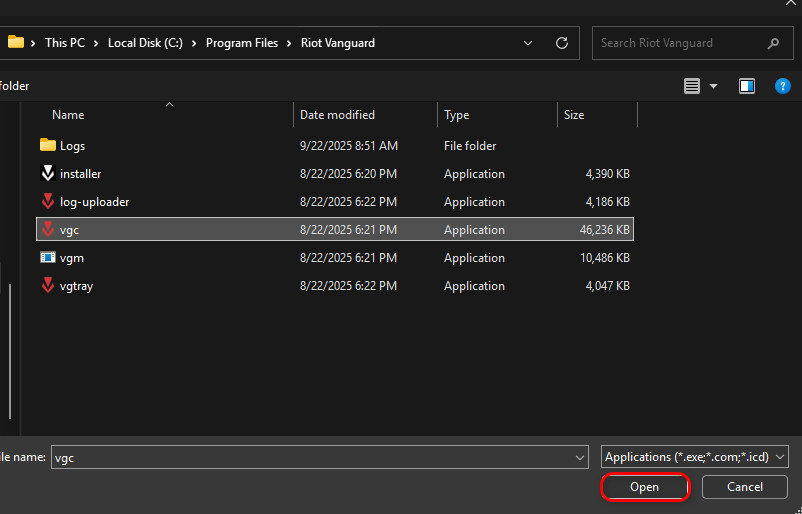Expand the file name suggestions dropdown
The height and width of the screenshot is (514, 802).
580,457
